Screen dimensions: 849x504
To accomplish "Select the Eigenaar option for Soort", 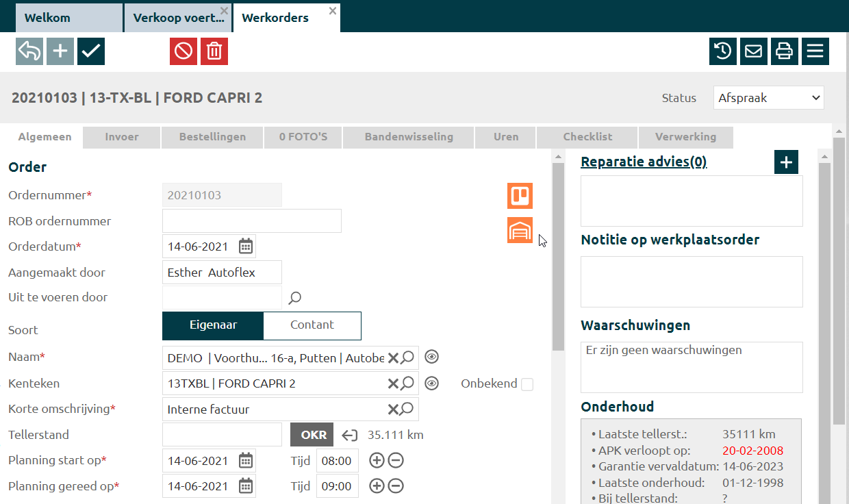I will pyautogui.click(x=213, y=325).
